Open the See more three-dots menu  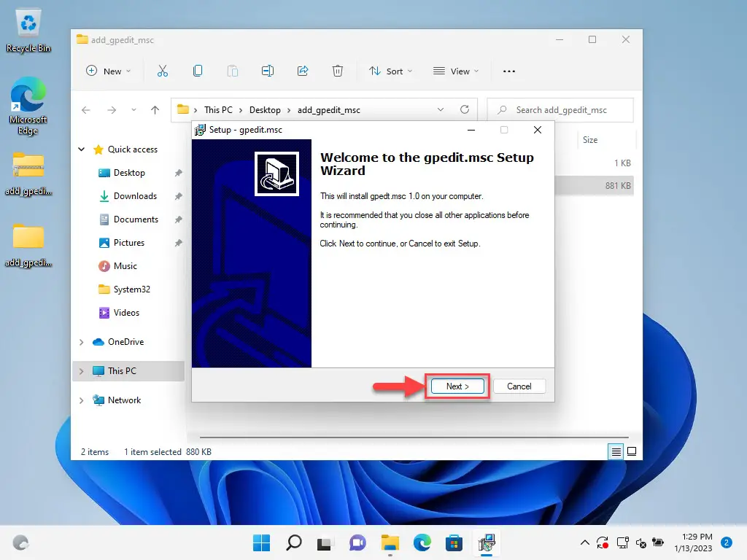click(x=508, y=71)
